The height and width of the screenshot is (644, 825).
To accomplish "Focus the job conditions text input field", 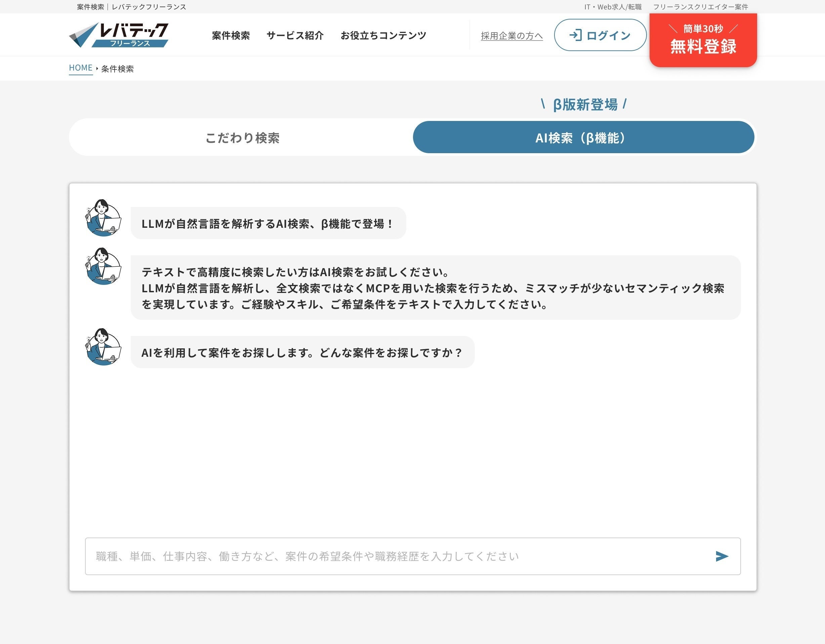I will pos(397,556).
